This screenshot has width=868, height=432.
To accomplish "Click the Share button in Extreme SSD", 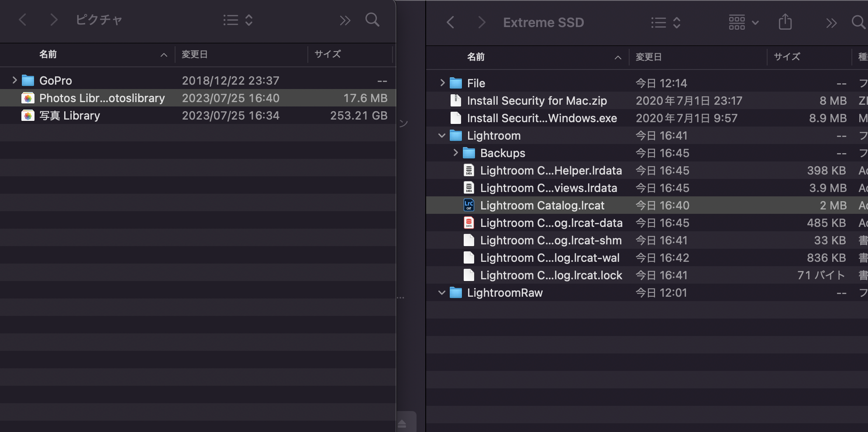I will point(785,22).
